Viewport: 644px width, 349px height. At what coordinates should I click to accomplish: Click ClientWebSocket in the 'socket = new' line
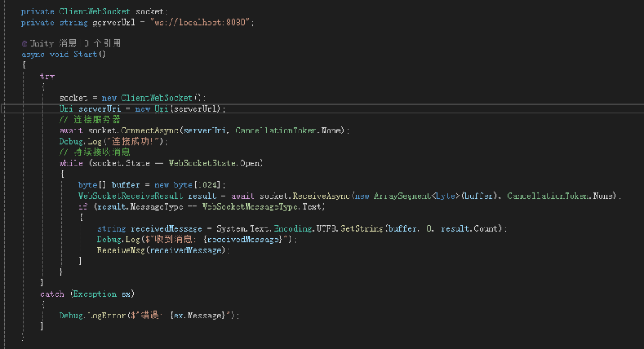point(156,98)
